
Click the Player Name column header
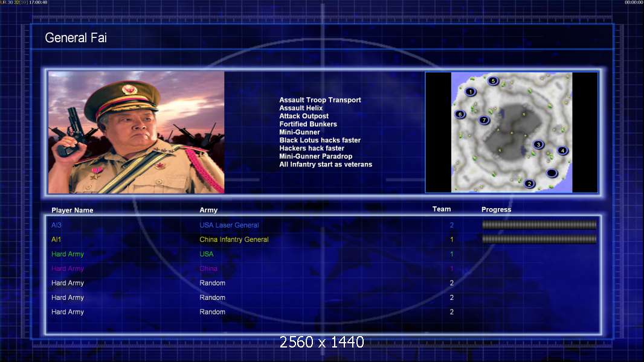(72, 210)
